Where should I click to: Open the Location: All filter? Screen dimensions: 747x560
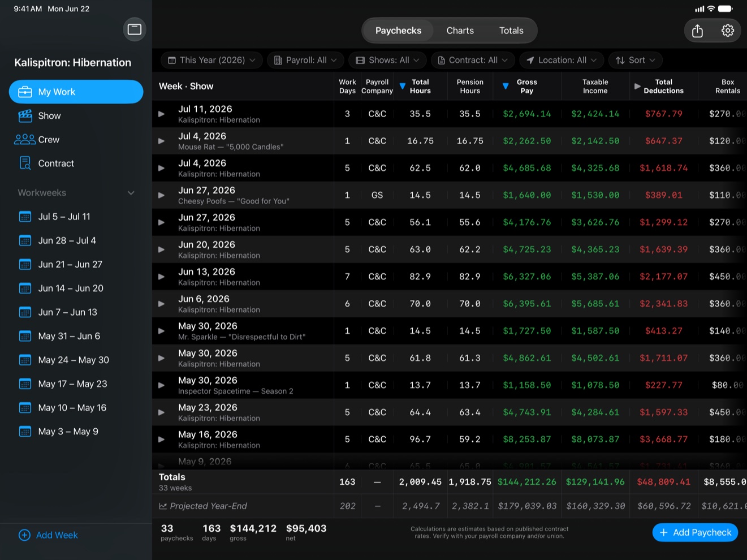pyautogui.click(x=562, y=60)
